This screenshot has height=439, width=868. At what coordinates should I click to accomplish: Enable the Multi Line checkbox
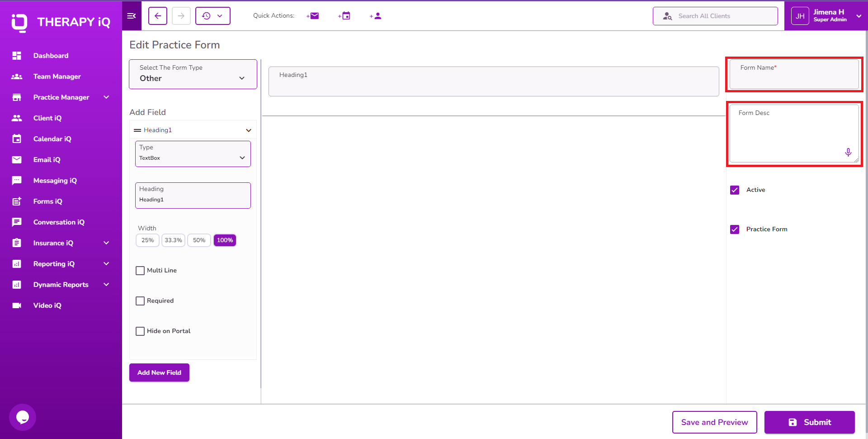tap(140, 271)
